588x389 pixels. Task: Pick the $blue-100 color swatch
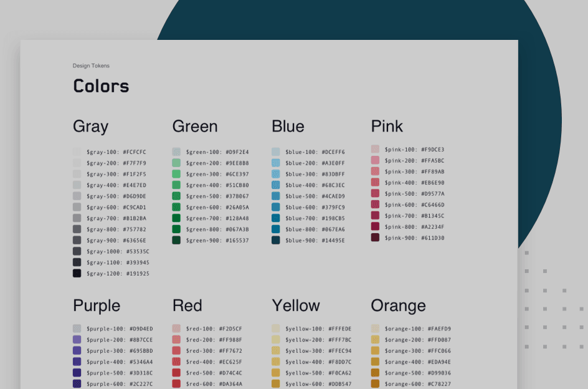pyautogui.click(x=276, y=152)
